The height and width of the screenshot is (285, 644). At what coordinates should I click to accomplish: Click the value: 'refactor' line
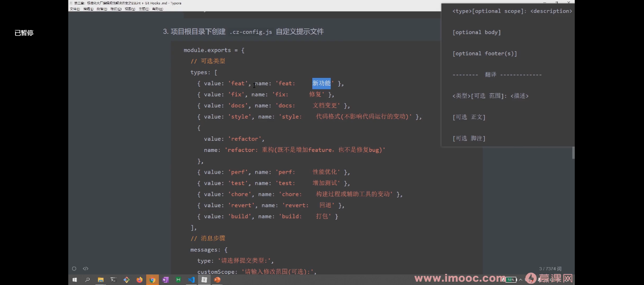[234, 139]
